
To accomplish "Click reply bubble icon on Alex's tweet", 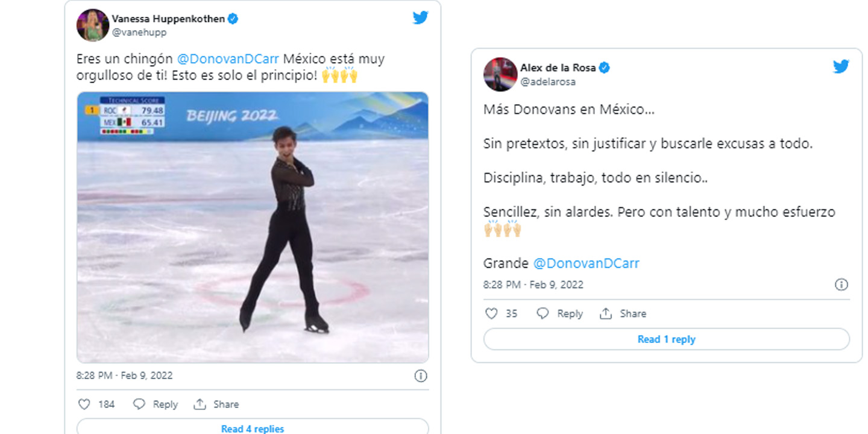I will [x=543, y=313].
